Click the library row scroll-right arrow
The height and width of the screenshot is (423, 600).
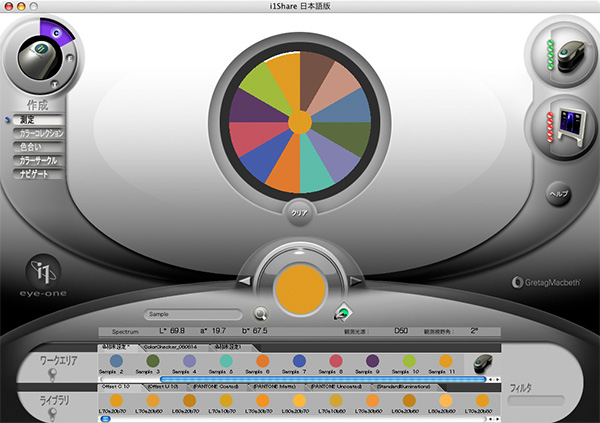[x=497, y=419]
